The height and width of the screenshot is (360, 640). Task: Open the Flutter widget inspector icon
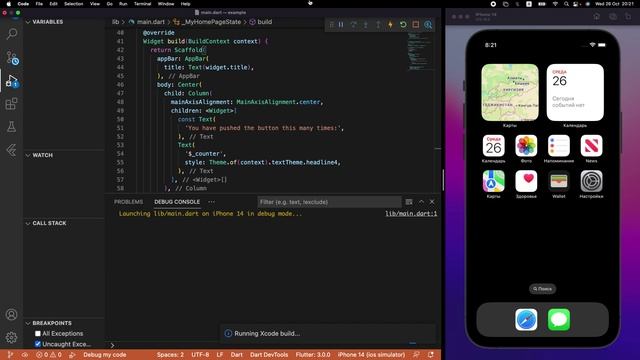[x=428, y=24]
